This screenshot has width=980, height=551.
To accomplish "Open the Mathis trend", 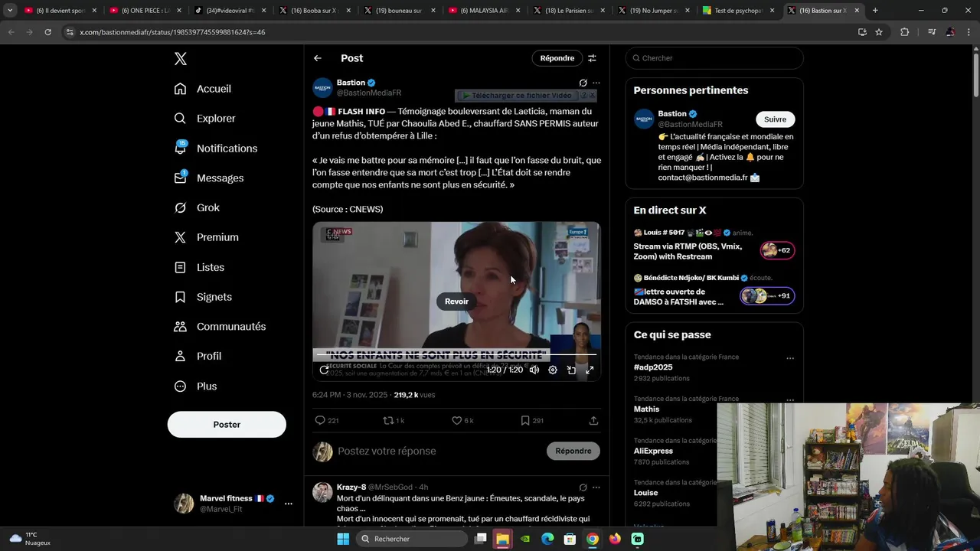I will [x=646, y=409].
